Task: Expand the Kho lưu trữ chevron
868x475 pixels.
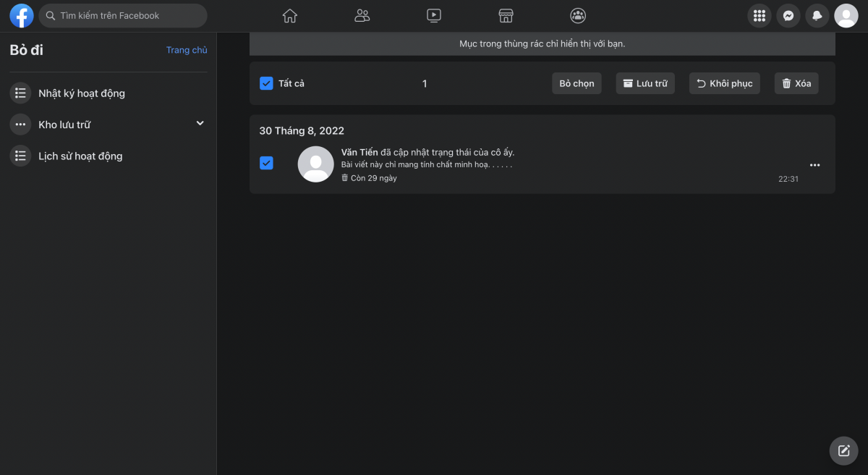Action: pyautogui.click(x=200, y=124)
